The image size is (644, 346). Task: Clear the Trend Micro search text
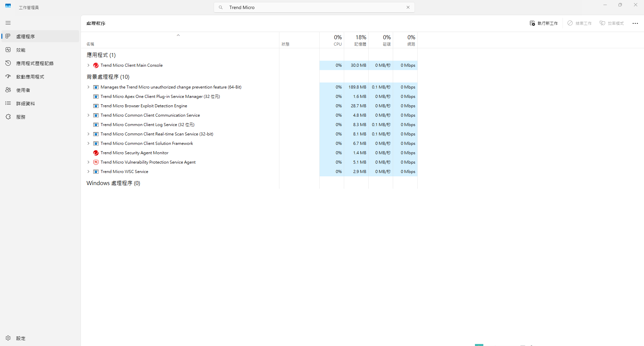tap(408, 7)
